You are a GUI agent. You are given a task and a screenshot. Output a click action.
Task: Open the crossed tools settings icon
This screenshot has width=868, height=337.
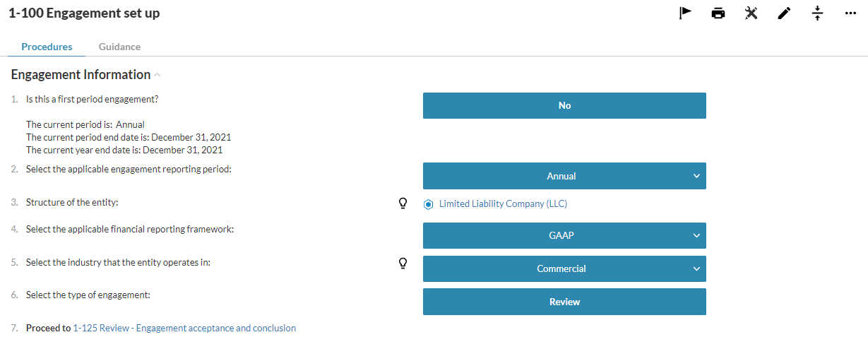click(x=751, y=13)
